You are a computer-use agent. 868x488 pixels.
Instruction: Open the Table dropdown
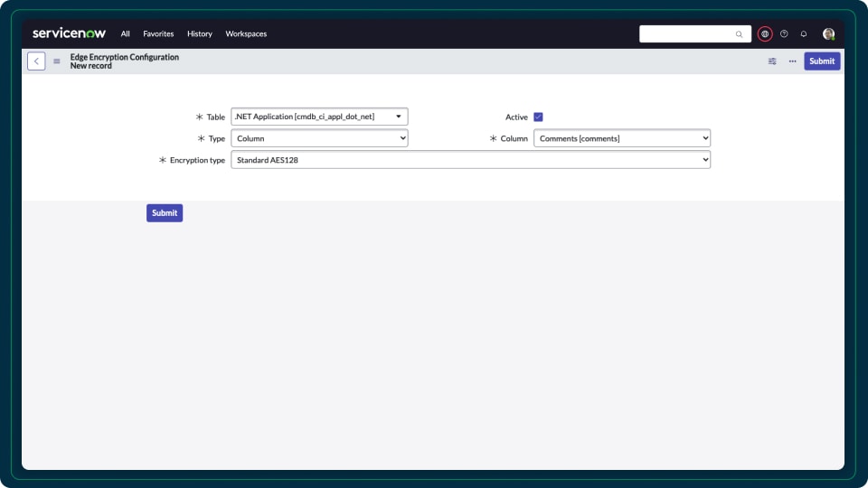click(319, 117)
